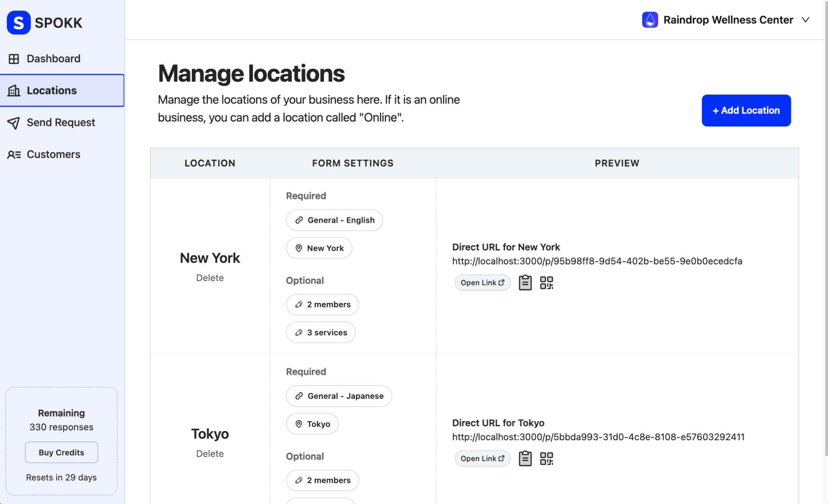Edit General - English form setting
Image resolution: width=828 pixels, height=504 pixels.
coord(334,220)
